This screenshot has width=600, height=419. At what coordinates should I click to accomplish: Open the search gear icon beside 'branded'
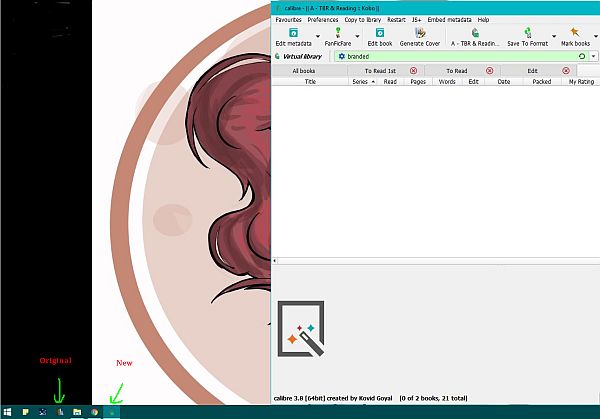(x=342, y=56)
